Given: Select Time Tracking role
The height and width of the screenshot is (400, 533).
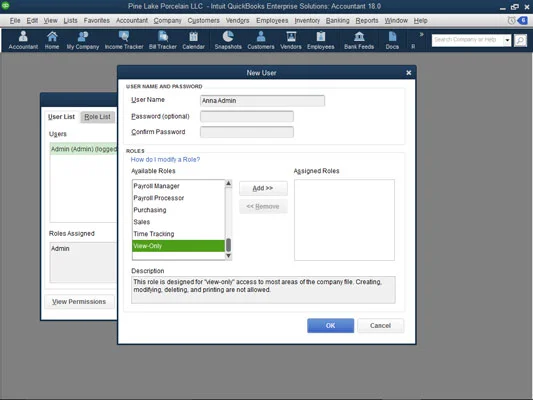Looking at the screenshot, I should (x=178, y=234).
